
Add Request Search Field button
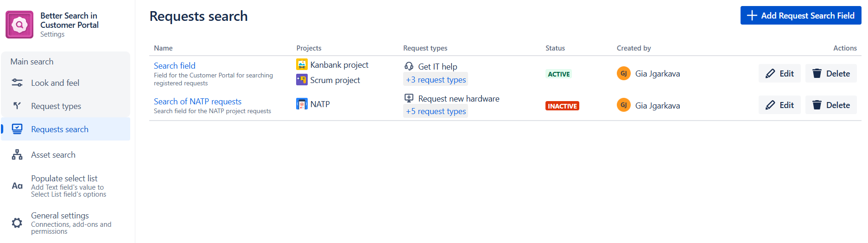(801, 15)
